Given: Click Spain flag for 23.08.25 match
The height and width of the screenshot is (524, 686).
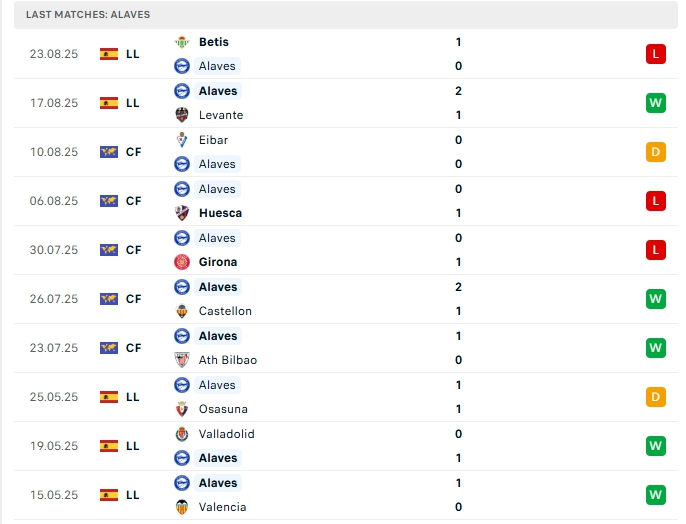Looking at the screenshot, I should [109, 54].
